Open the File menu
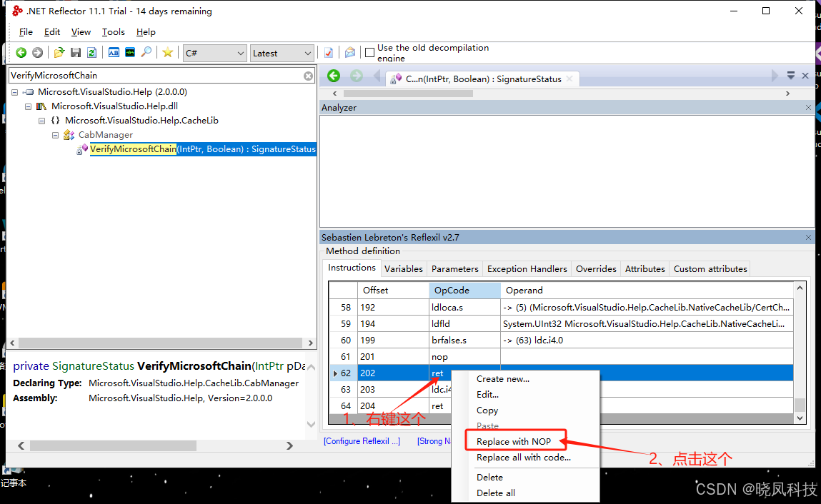This screenshot has height=504, width=821. (26, 32)
